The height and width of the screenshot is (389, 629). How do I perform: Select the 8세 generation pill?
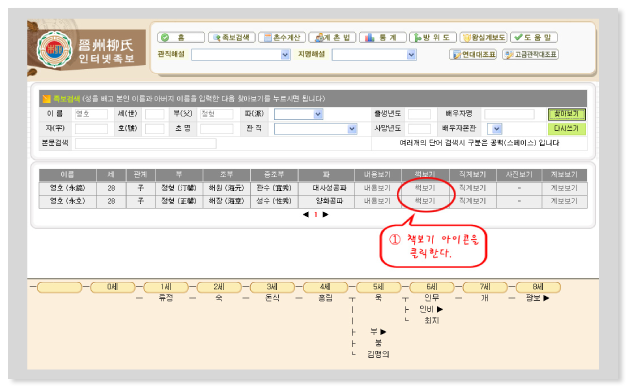538,287
